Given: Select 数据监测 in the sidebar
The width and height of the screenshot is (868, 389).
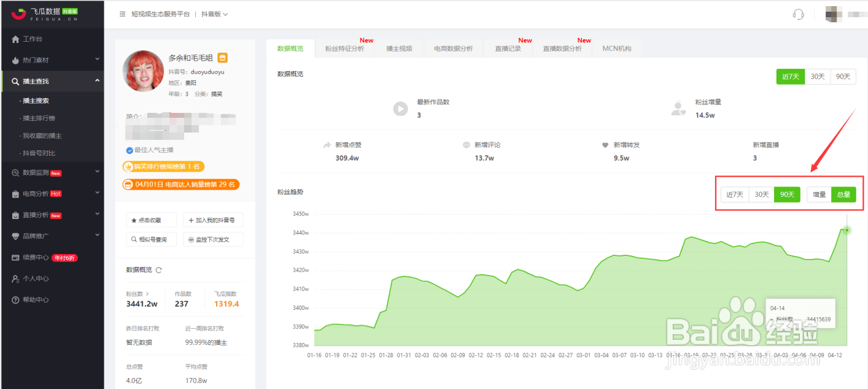Looking at the screenshot, I should tap(34, 172).
